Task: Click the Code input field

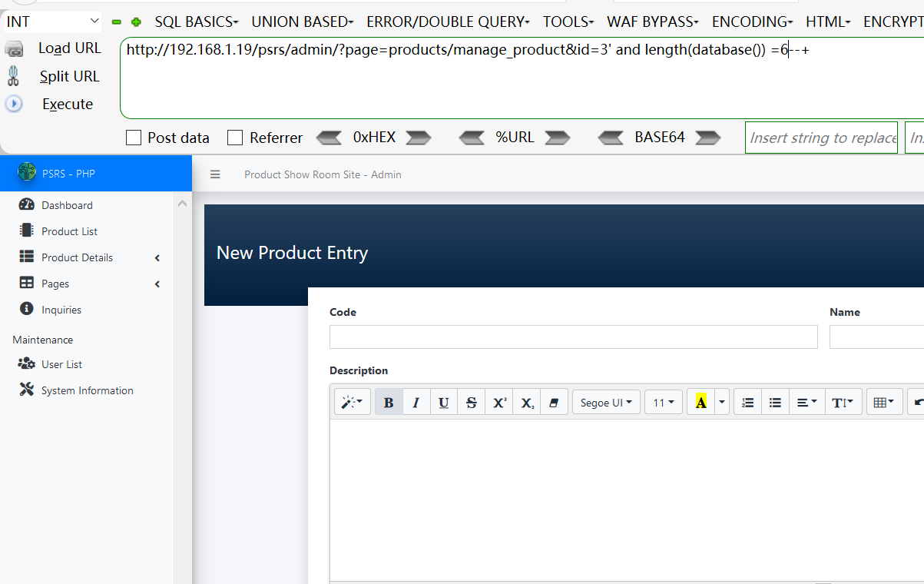Action: point(573,337)
